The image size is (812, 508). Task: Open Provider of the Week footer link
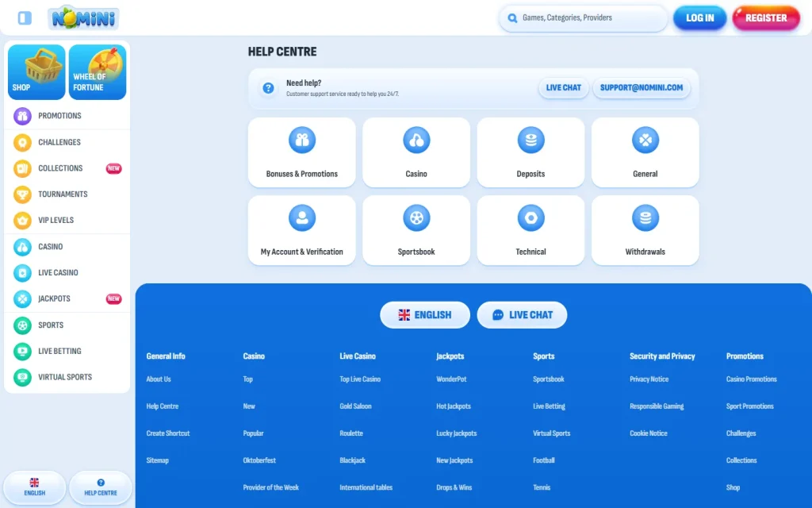pos(271,487)
